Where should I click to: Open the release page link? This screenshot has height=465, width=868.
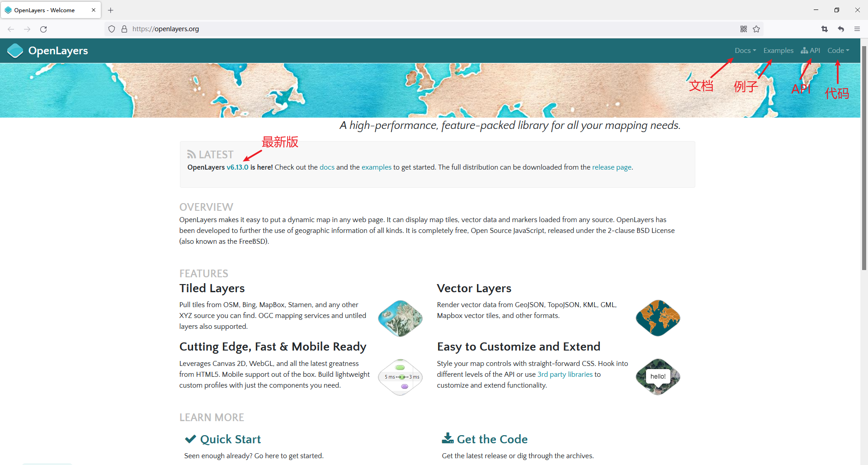tap(612, 167)
